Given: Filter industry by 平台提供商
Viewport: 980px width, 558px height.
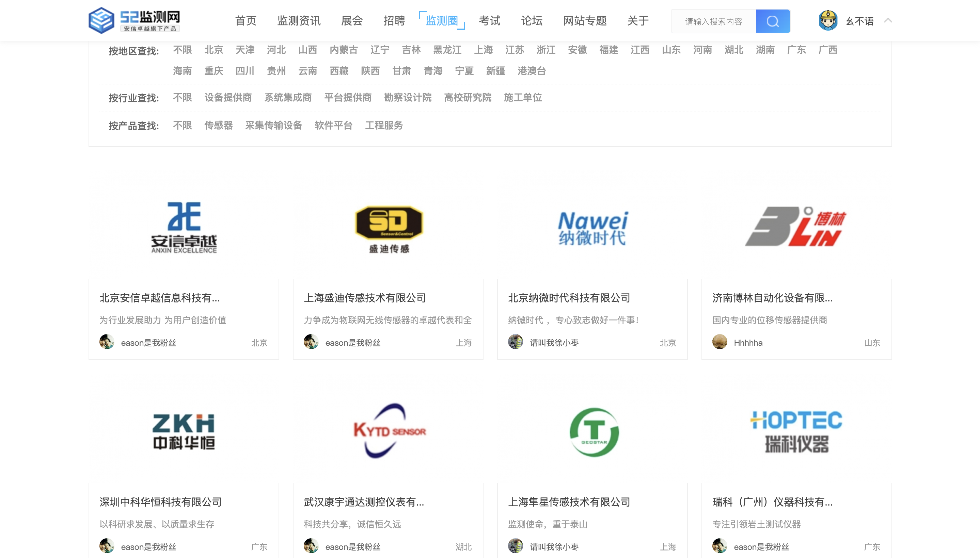Looking at the screenshot, I should tap(348, 97).
